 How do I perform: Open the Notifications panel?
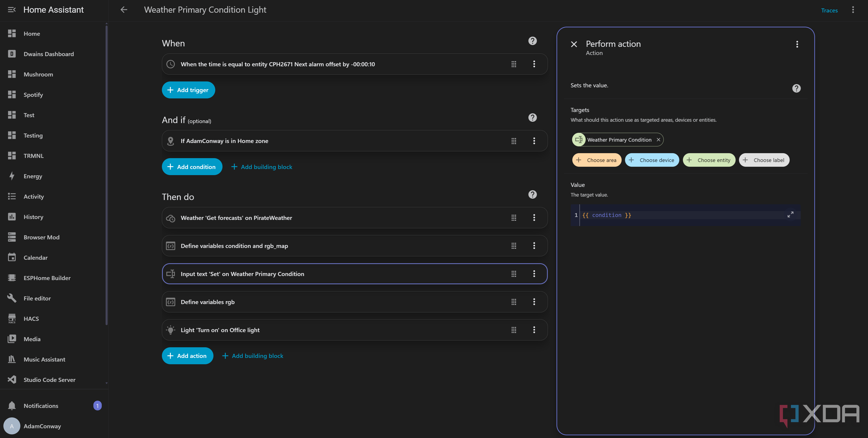[54, 406]
